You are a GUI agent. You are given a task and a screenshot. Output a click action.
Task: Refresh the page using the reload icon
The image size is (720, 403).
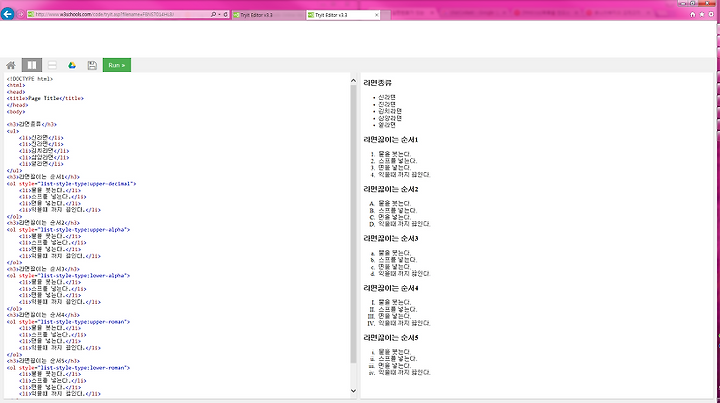click(x=225, y=14)
